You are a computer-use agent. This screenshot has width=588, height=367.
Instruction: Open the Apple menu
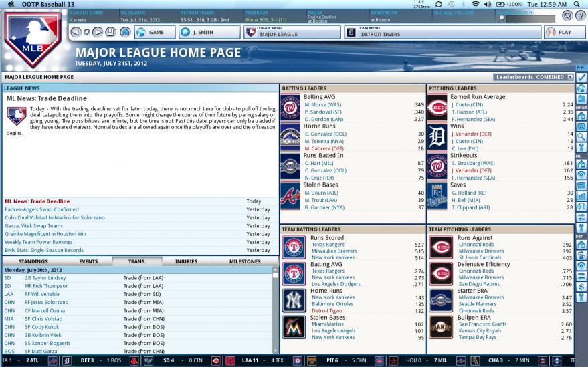[11, 4]
